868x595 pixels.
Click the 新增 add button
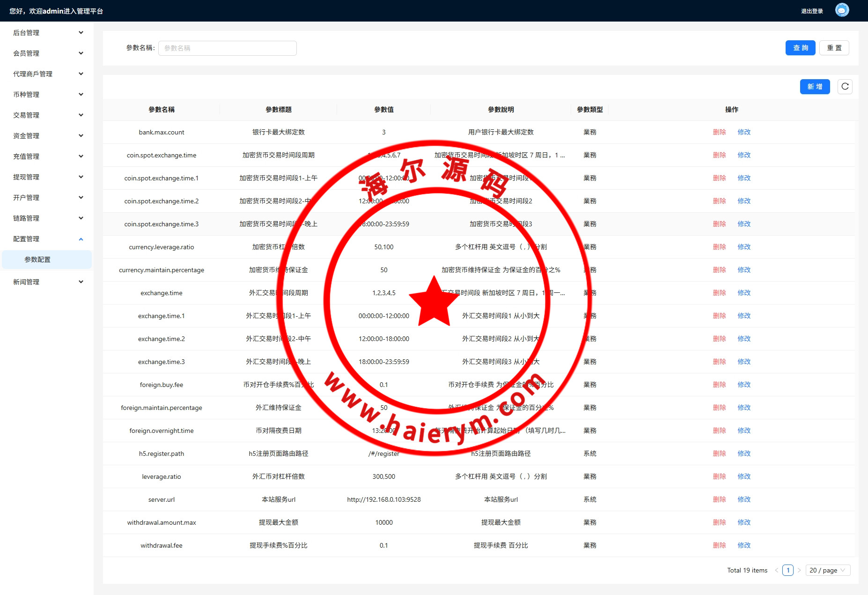tap(815, 87)
